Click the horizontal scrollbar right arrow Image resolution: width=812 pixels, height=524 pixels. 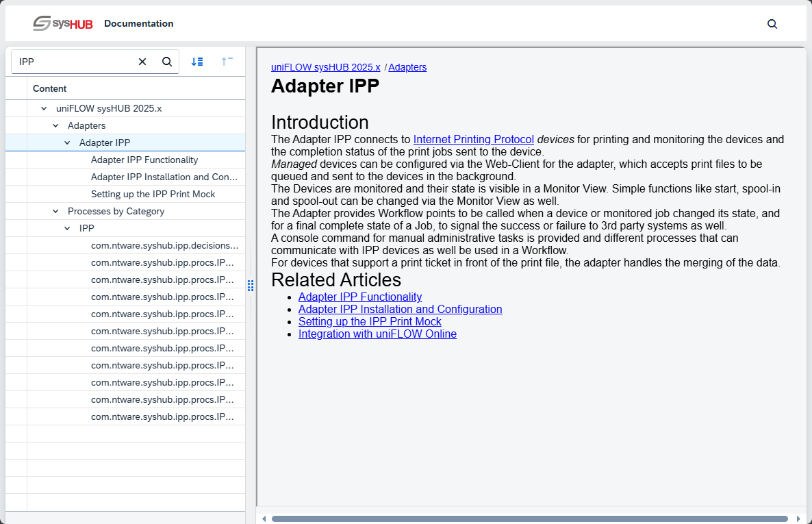click(x=798, y=519)
